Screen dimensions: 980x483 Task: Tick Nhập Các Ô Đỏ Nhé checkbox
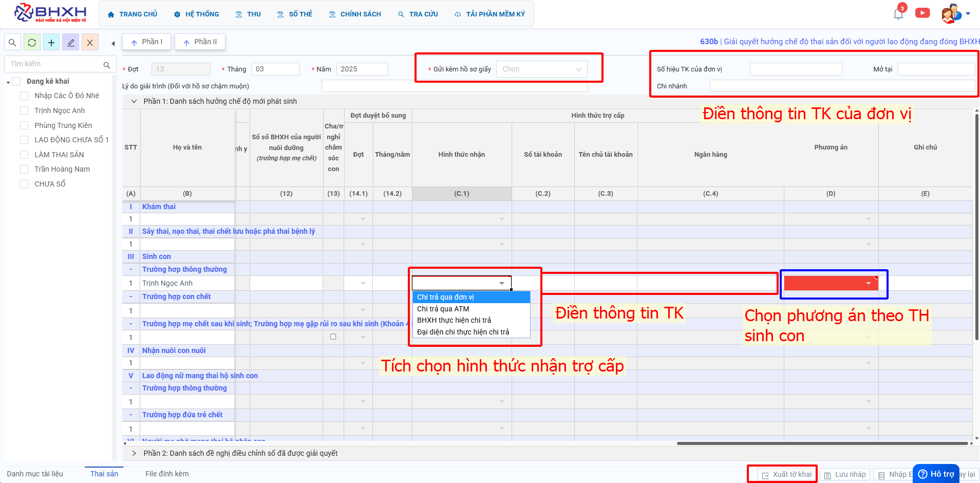[x=24, y=96]
